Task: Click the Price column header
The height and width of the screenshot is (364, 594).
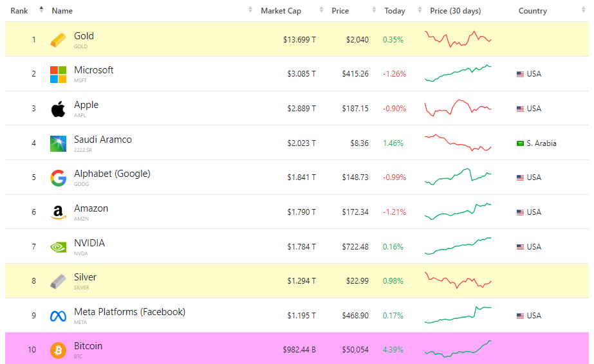Action: pos(340,11)
